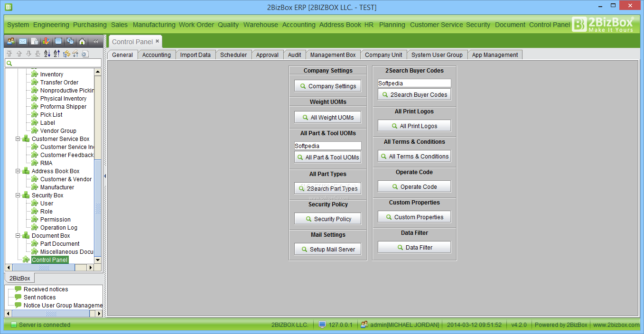Click notices panel horizontal scrollbar right arrow
Image resolution: width=644 pixels, height=334 pixels.
[99, 314]
